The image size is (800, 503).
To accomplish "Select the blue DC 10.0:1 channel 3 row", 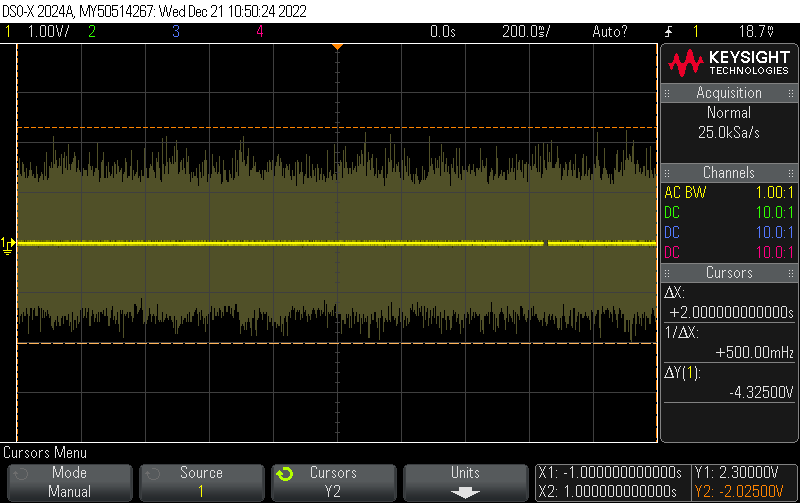I will (729, 233).
